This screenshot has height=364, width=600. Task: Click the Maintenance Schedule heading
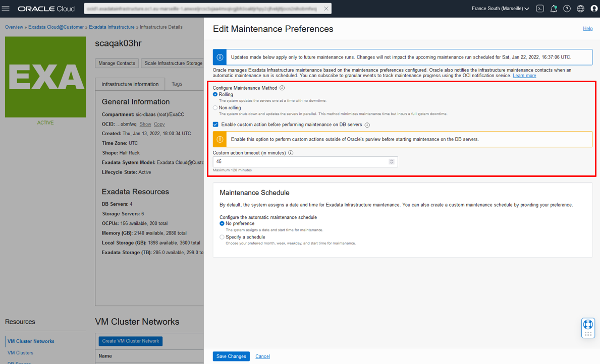tap(254, 193)
